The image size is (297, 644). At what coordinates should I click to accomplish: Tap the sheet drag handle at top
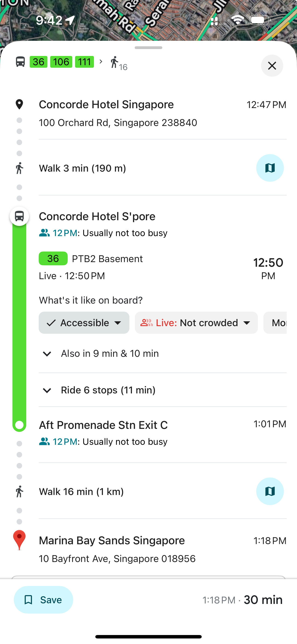click(x=148, y=48)
